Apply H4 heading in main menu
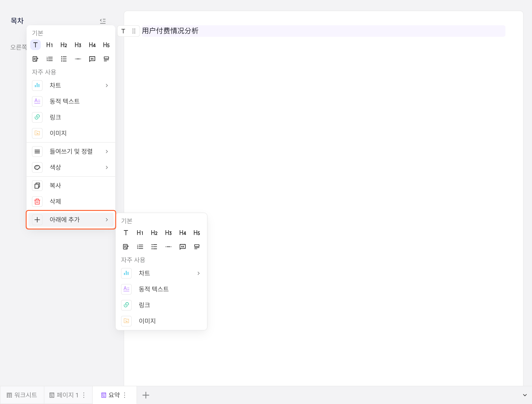Viewport: 532px width, 404px height. pyautogui.click(x=92, y=45)
